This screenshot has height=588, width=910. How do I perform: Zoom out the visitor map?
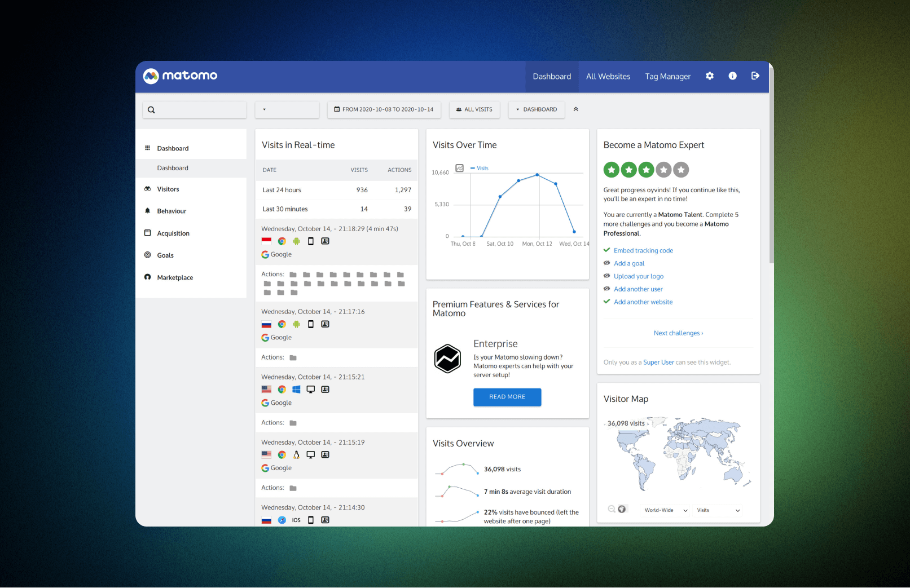[x=612, y=509]
